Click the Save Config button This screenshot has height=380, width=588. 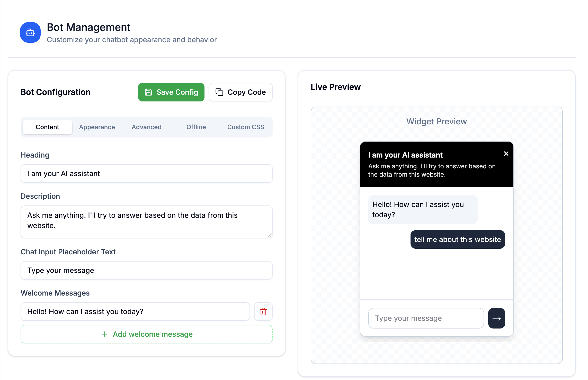(x=171, y=92)
